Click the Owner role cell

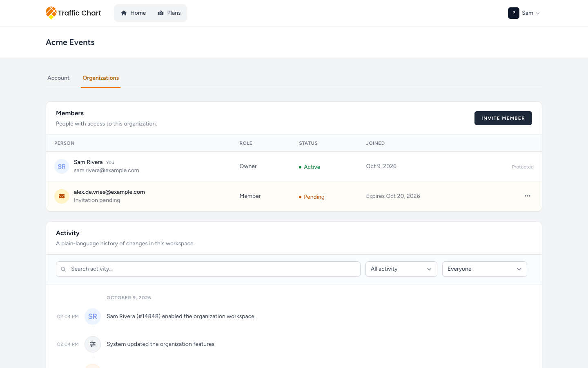pyautogui.click(x=248, y=166)
